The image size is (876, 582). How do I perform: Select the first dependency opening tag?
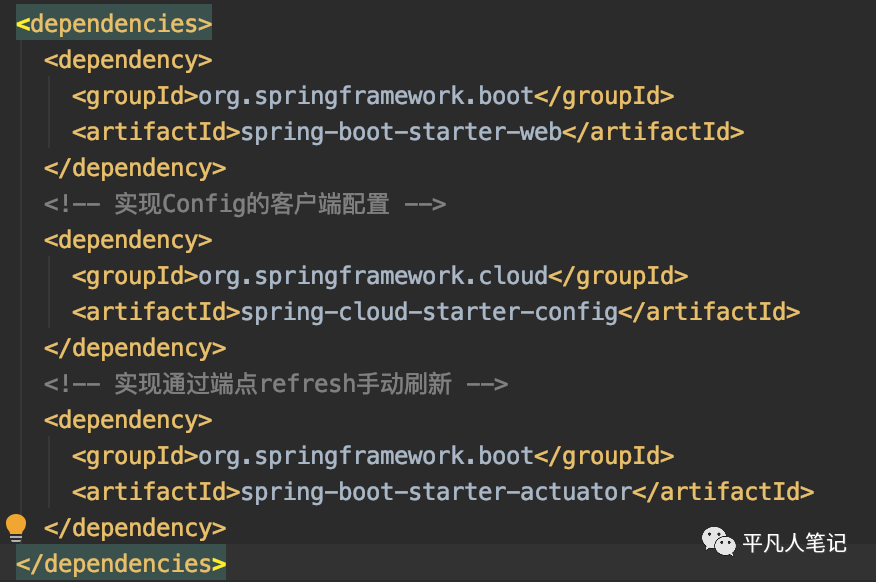click(127, 59)
